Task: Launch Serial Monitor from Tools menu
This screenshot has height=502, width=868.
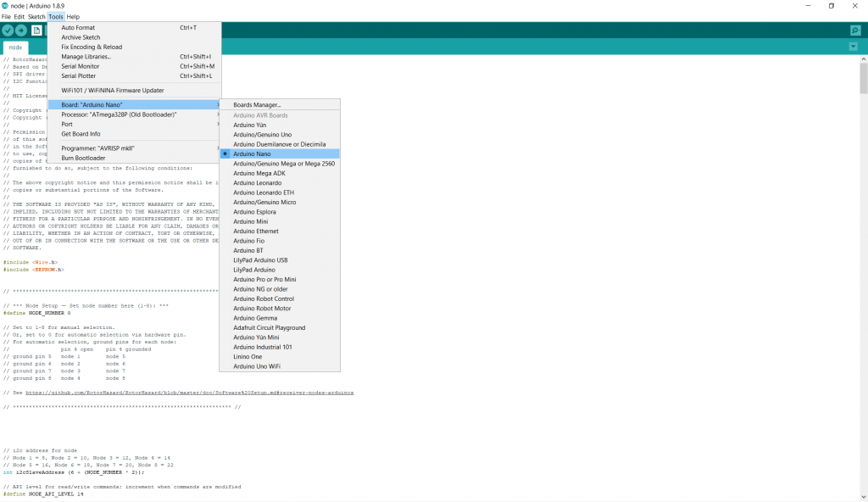Action: point(135,66)
